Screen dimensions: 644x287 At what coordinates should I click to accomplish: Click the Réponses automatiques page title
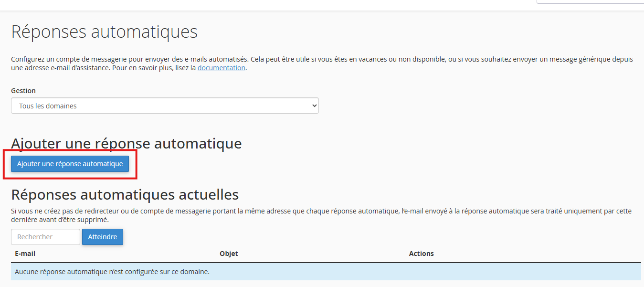[104, 32]
